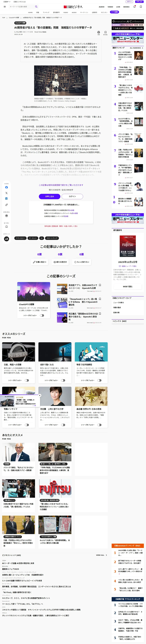The image size is (146, 644).
Task: Go to HOME tab
Action: pos(30,12)
